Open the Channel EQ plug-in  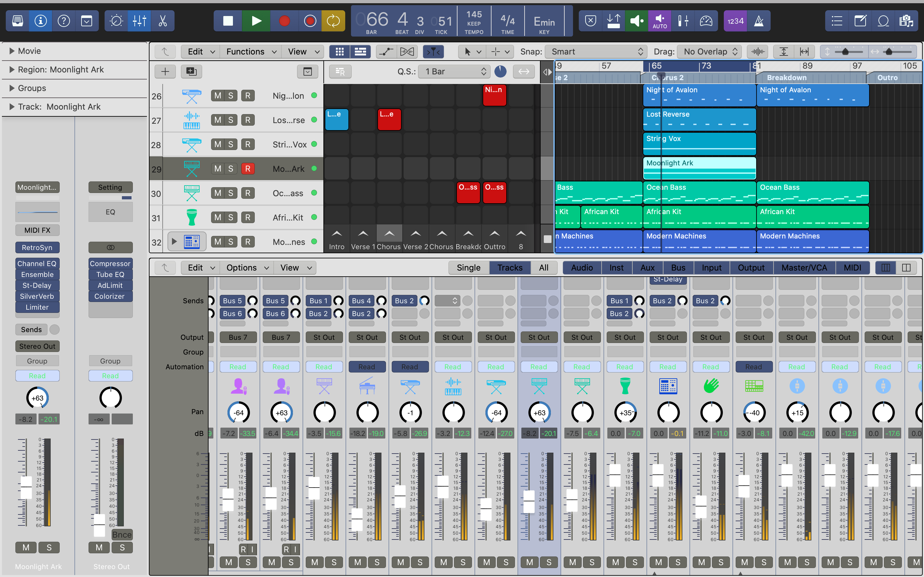tap(37, 264)
